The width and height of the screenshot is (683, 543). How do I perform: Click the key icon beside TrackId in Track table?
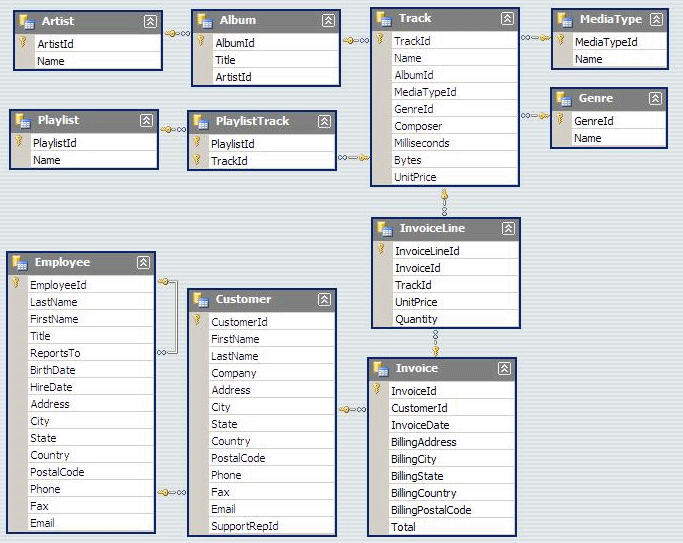tap(380, 39)
